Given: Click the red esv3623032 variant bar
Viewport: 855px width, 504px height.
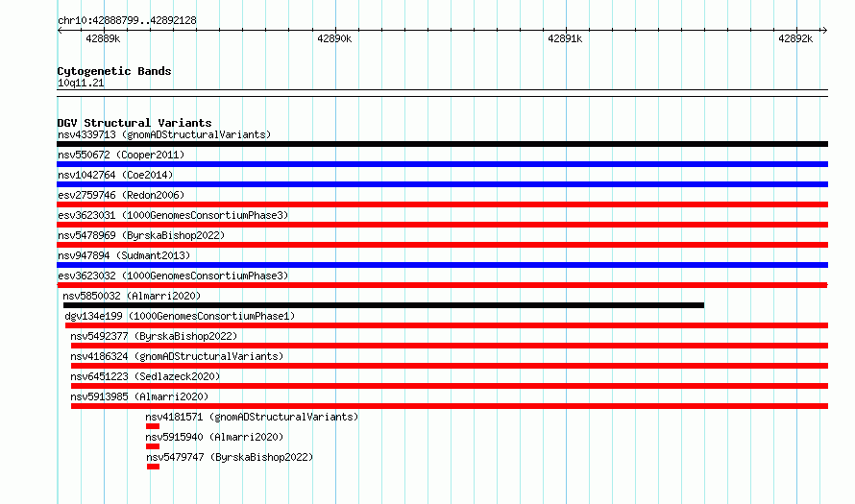Looking at the screenshot, I should coord(442,285).
